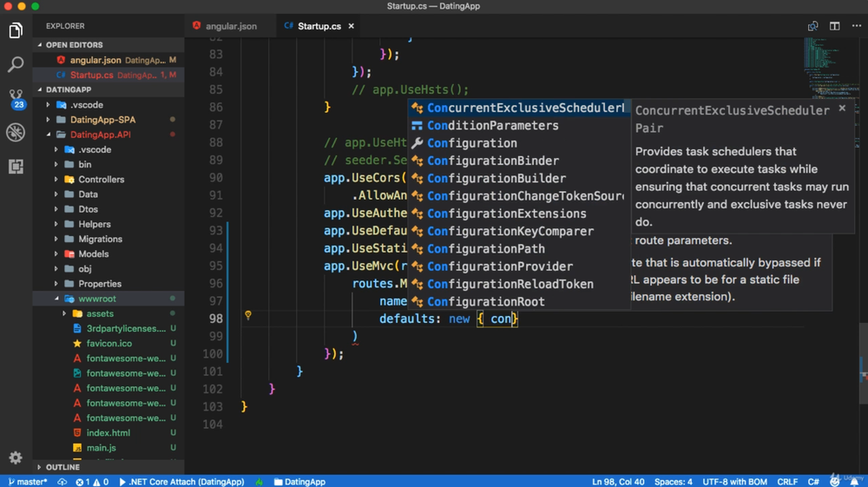
Task: Open index.html file
Action: [x=108, y=433]
